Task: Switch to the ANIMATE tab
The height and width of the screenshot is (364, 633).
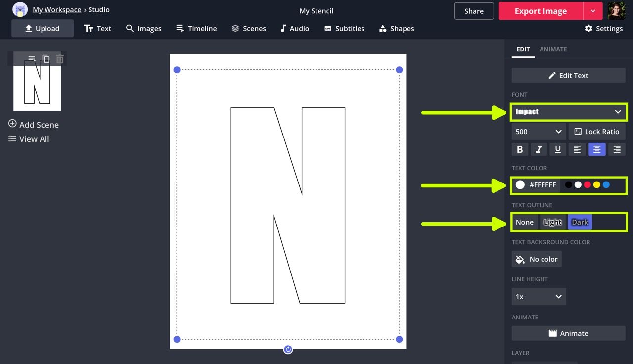Action: (553, 49)
